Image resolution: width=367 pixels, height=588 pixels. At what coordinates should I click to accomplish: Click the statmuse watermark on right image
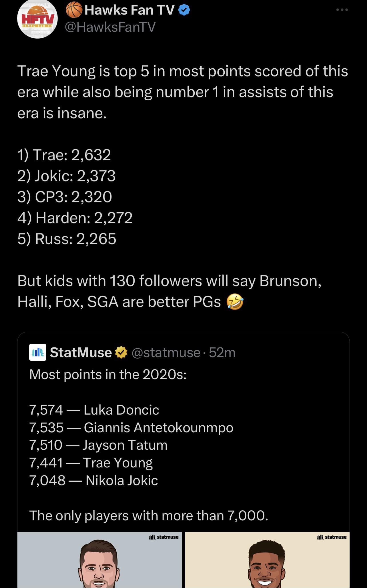pyautogui.click(x=332, y=537)
